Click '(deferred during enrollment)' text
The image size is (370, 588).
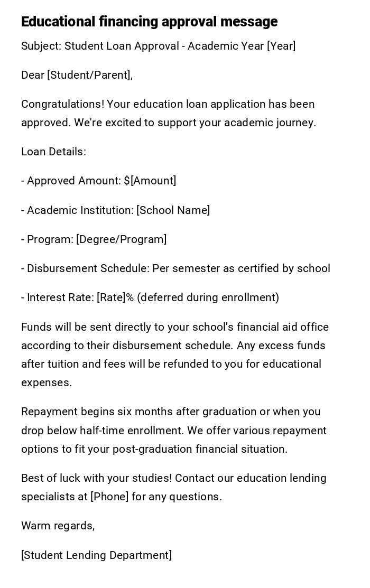pyautogui.click(x=208, y=297)
